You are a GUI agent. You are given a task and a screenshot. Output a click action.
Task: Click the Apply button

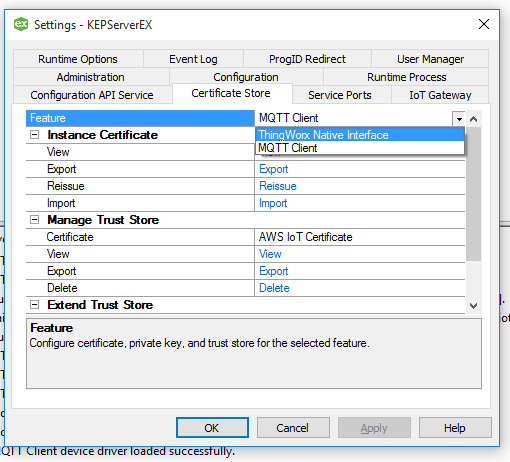(374, 428)
